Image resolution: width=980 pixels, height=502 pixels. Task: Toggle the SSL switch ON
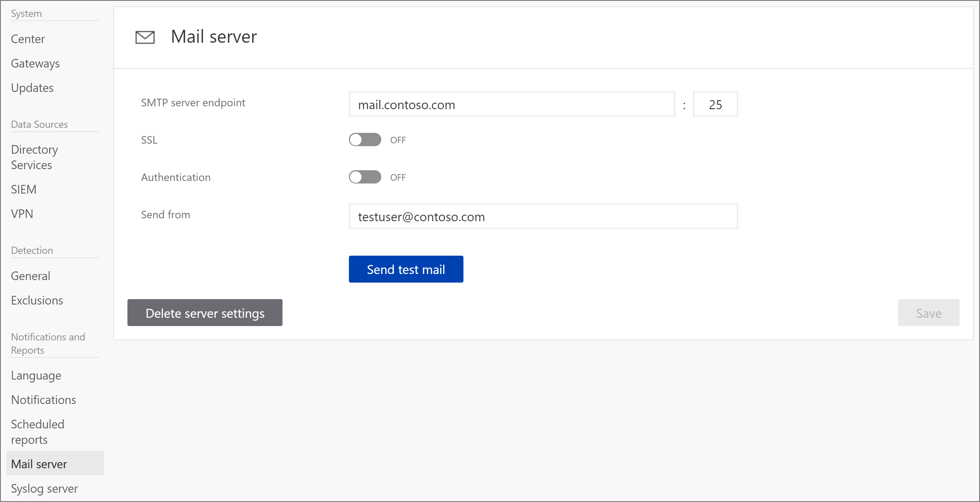click(365, 139)
